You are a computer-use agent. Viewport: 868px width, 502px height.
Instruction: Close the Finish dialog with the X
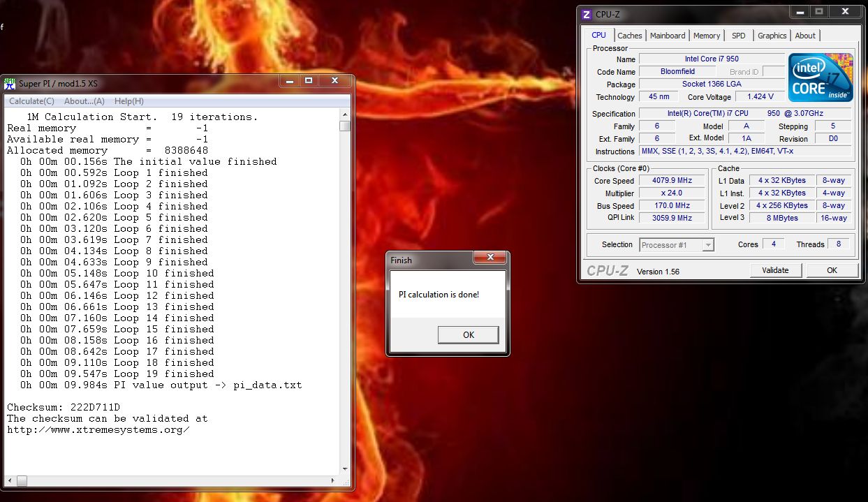click(490, 259)
